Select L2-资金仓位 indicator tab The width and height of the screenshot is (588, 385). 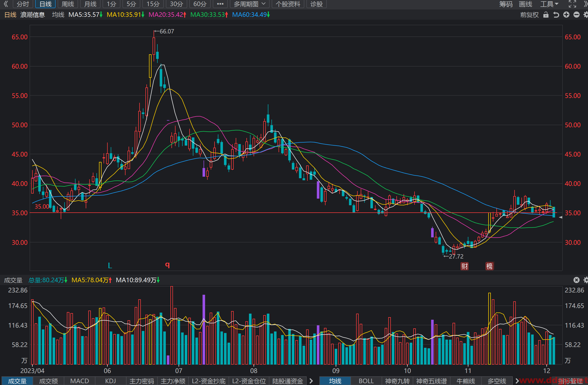pos(249,381)
